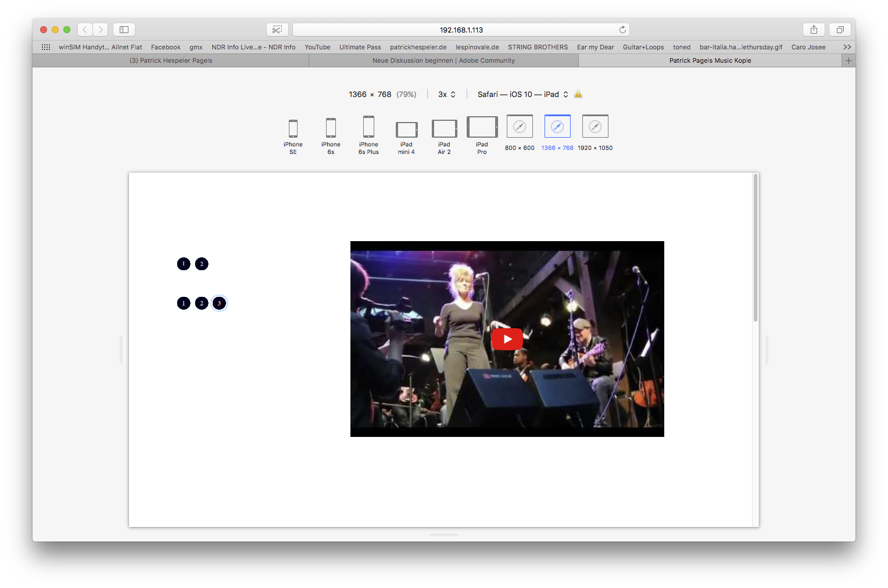This screenshot has width=888, height=588.
Task: Switch to the Patrick Pagels Music Kopie tab
Action: click(x=710, y=60)
